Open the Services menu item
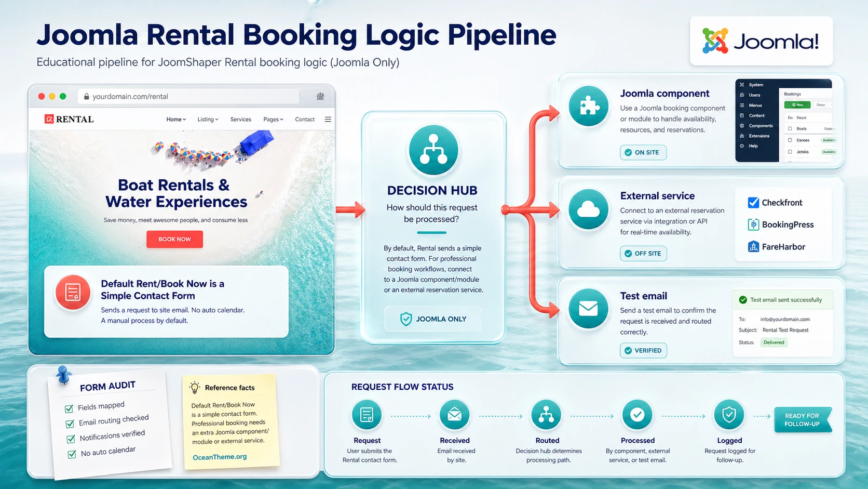 241,120
